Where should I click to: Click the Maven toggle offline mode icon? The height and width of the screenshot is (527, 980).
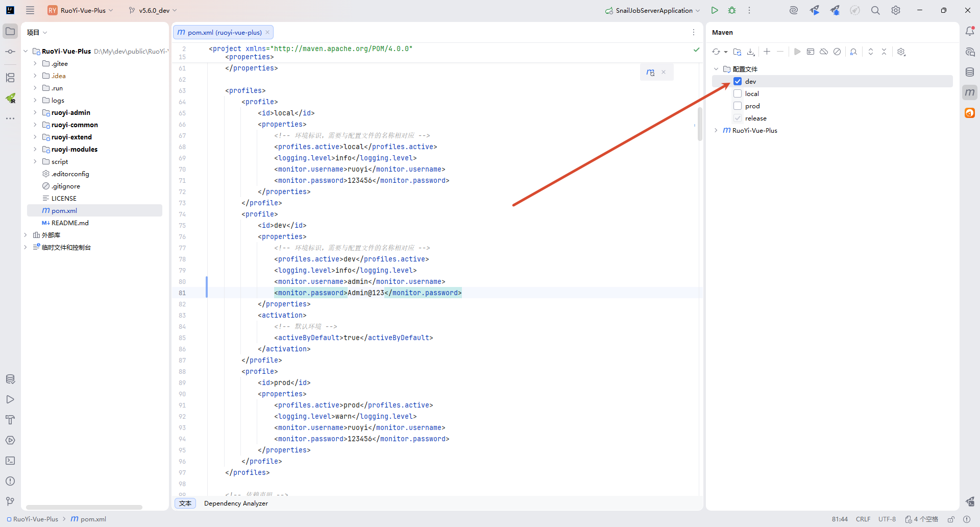point(824,52)
